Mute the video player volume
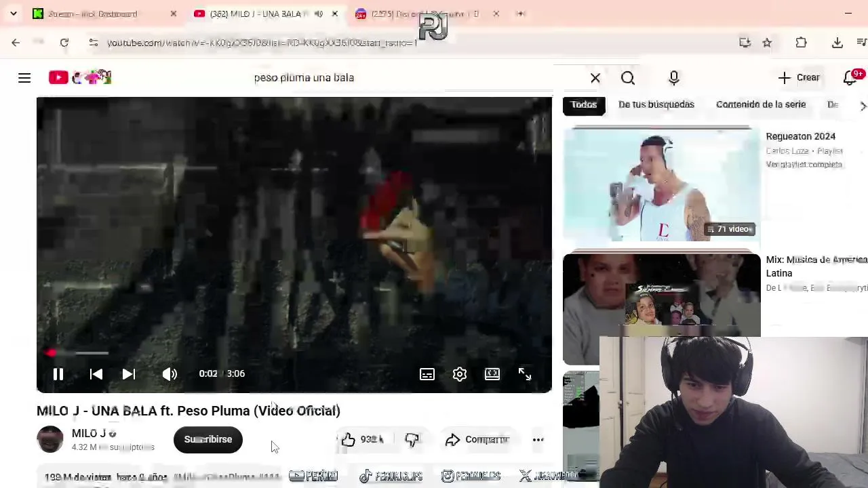The width and height of the screenshot is (868, 488). 170,374
